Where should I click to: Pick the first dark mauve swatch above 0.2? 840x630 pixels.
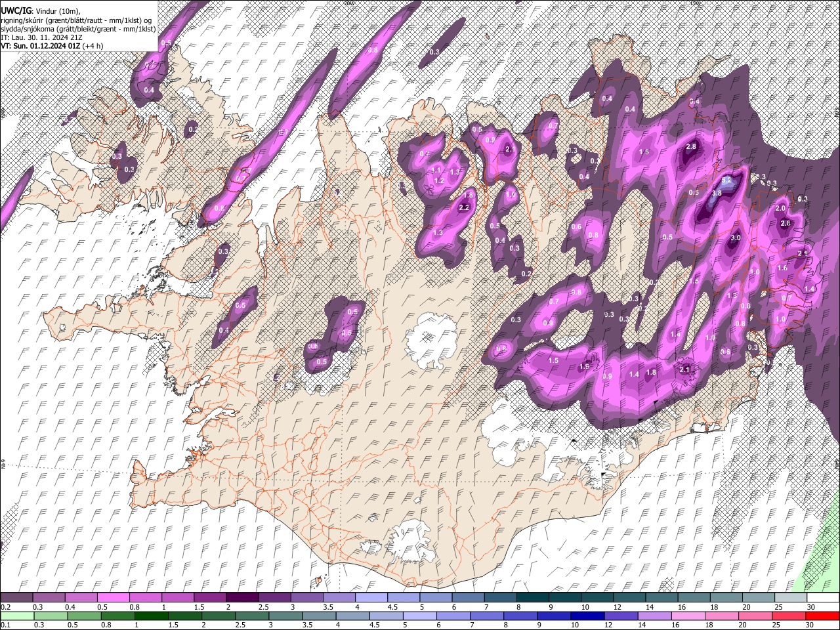coord(16,598)
